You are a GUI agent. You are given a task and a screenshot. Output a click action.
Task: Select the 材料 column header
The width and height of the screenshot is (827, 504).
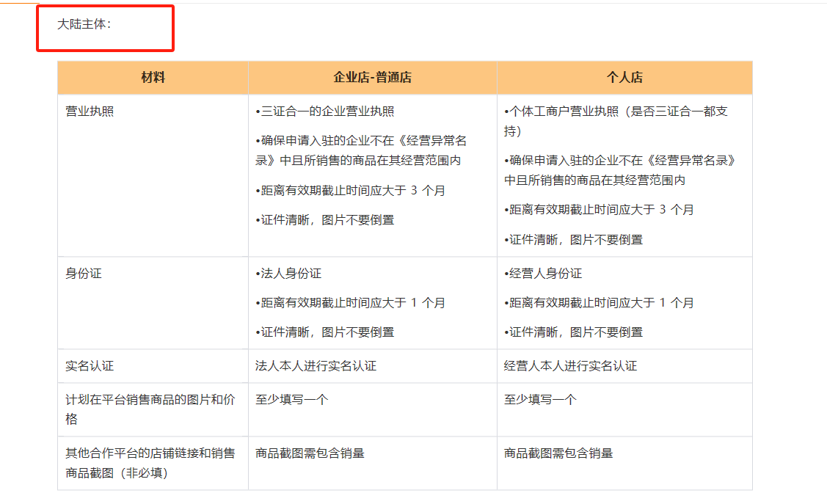[x=152, y=76]
